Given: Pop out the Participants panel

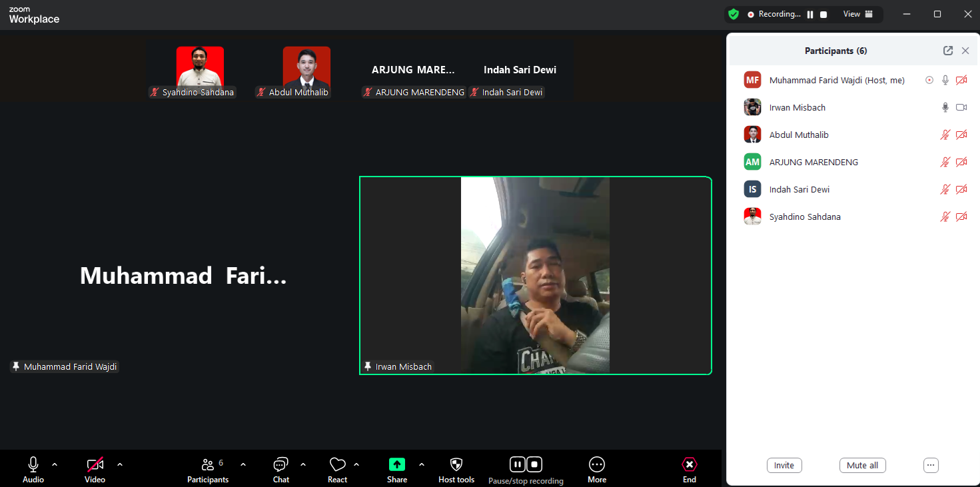Looking at the screenshot, I should (948, 51).
